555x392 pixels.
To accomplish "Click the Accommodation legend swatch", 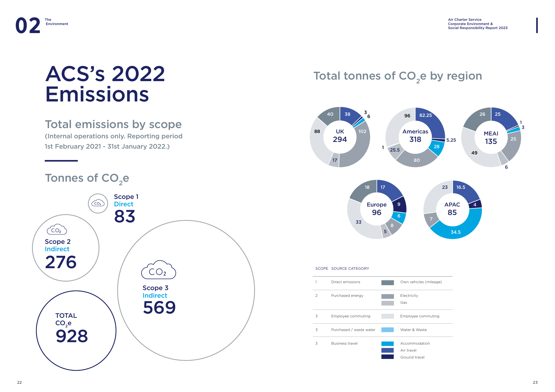I will [x=387, y=344].
